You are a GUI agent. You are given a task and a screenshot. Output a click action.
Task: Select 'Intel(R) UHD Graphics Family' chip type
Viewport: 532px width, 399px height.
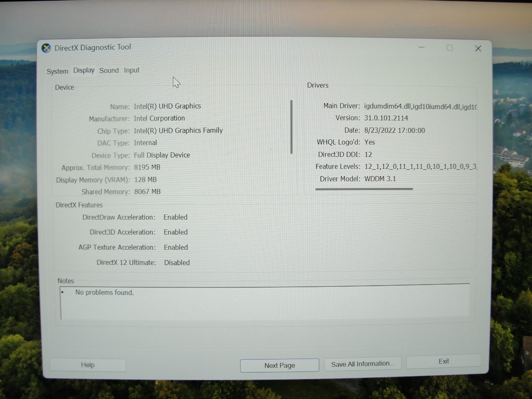click(178, 130)
